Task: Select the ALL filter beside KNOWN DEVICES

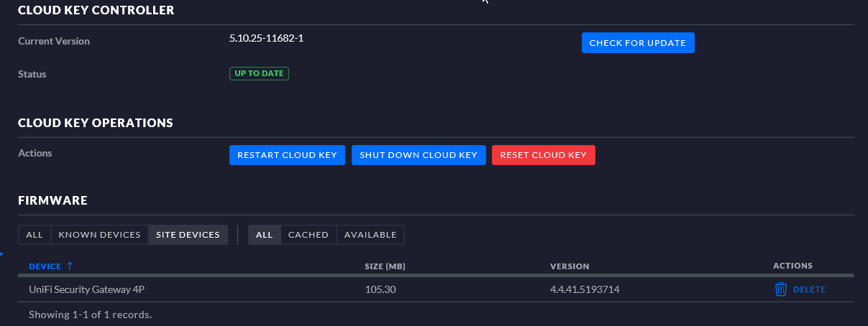Action: click(x=35, y=235)
